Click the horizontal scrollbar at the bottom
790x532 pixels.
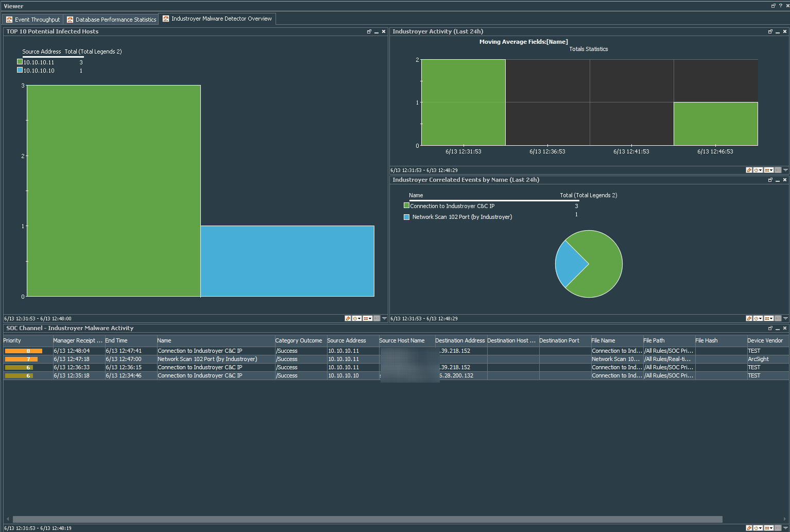[x=367, y=519]
